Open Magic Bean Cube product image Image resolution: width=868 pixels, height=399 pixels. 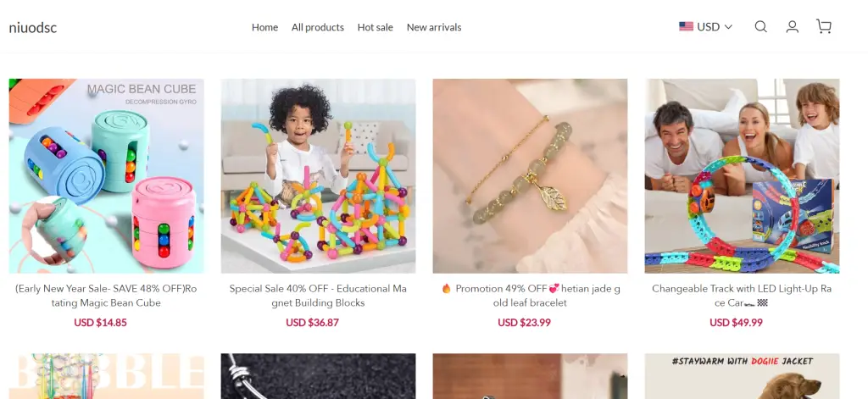pos(106,175)
